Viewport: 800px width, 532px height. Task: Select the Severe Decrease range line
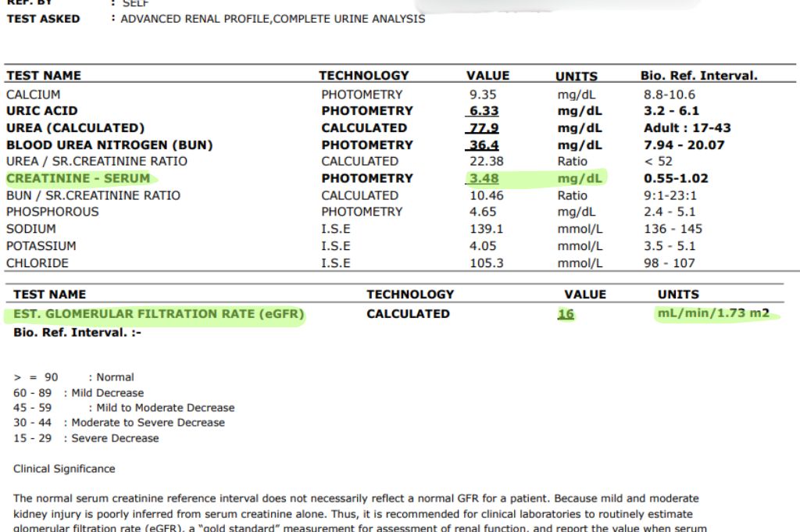[86, 438]
